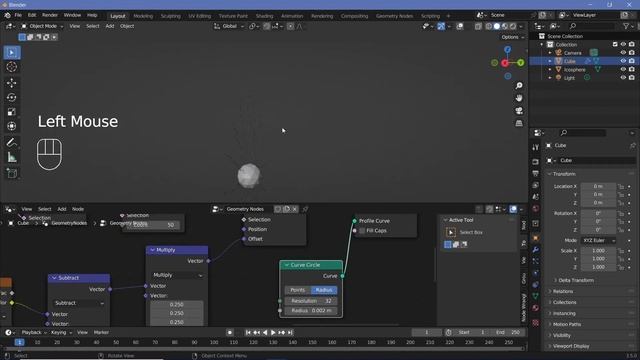Image resolution: width=640 pixels, height=360 pixels.
Task: Select the Annotate tool
Action: pos(11,142)
